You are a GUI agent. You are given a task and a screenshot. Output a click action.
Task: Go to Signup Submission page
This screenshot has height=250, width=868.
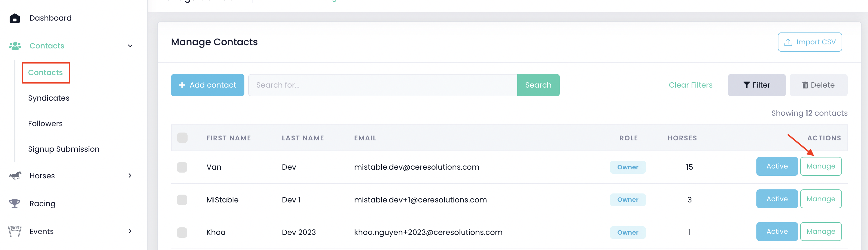(64, 149)
